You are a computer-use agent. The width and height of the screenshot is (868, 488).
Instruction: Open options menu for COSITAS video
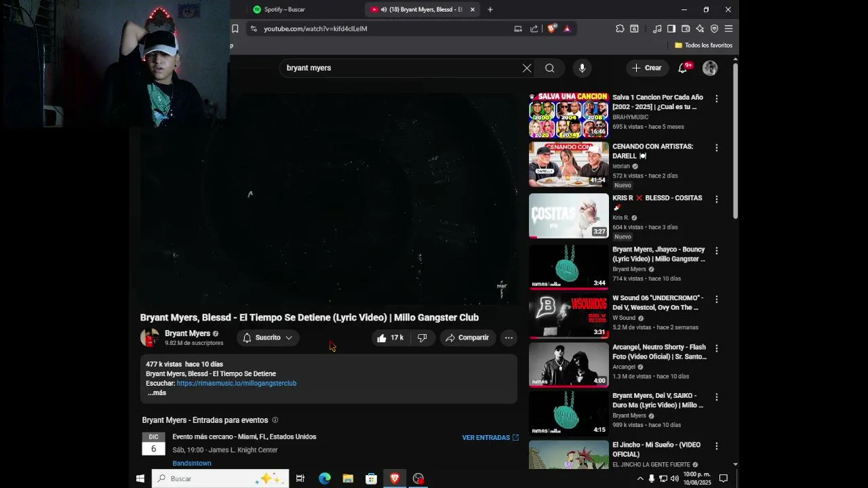click(716, 199)
